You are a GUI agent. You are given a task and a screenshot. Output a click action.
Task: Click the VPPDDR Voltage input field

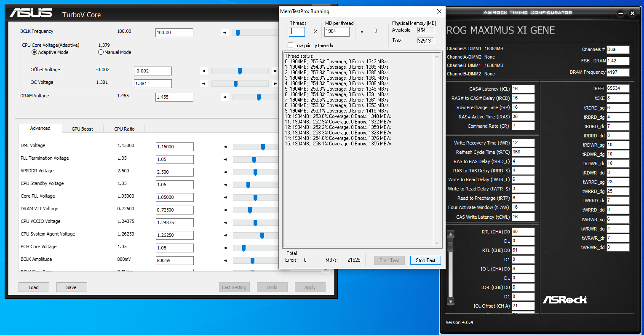175,172
